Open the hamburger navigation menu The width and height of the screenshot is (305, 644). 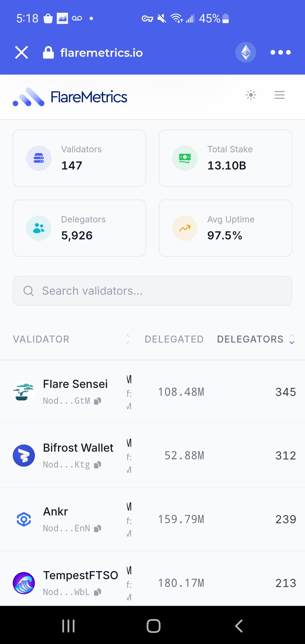coord(279,95)
